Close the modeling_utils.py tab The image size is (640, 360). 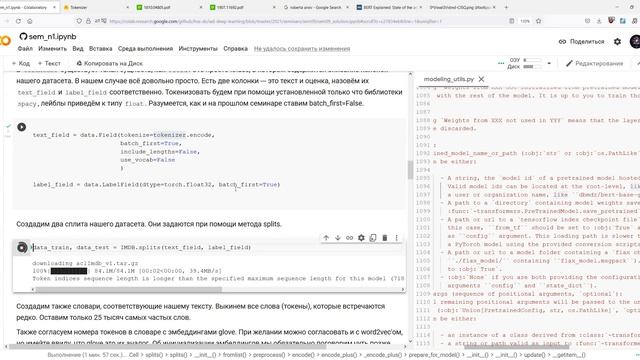481,79
